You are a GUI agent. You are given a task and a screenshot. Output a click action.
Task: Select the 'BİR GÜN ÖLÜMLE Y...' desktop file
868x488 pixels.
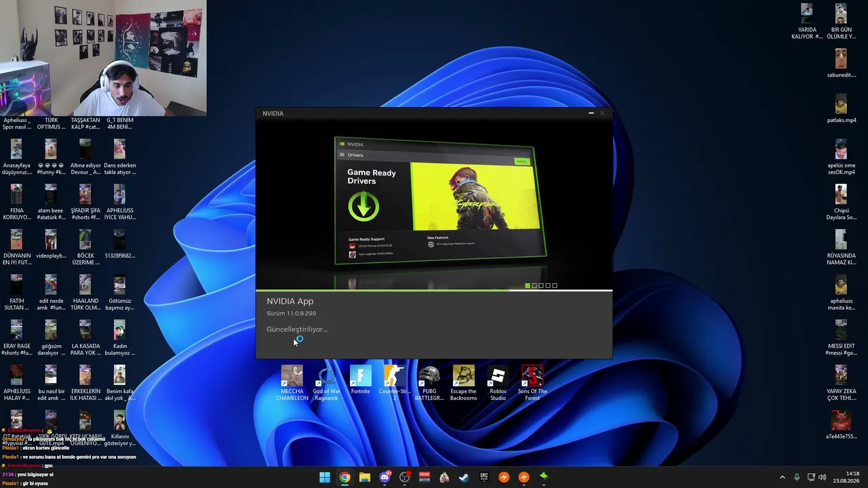click(841, 22)
